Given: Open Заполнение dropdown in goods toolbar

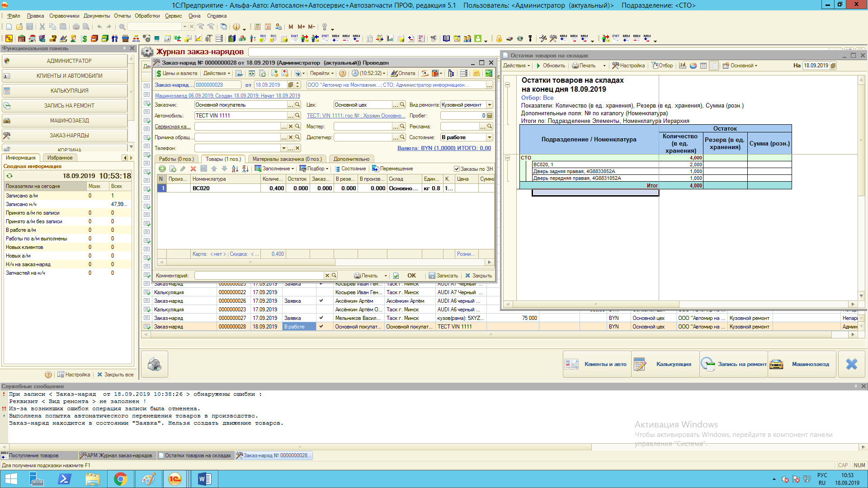Looking at the screenshot, I should (274, 169).
